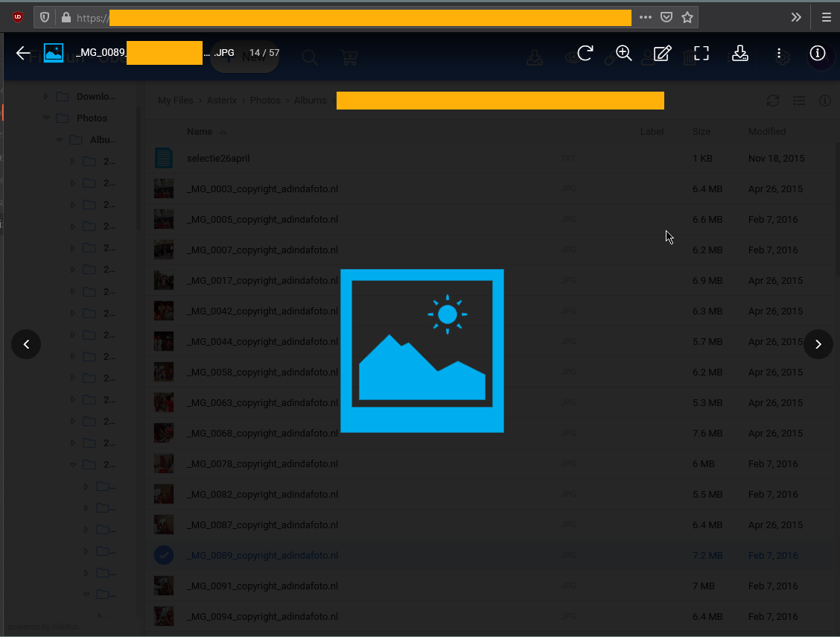View site security via the padlock icon
Screen dimensions: 840x637
tap(66, 18)
